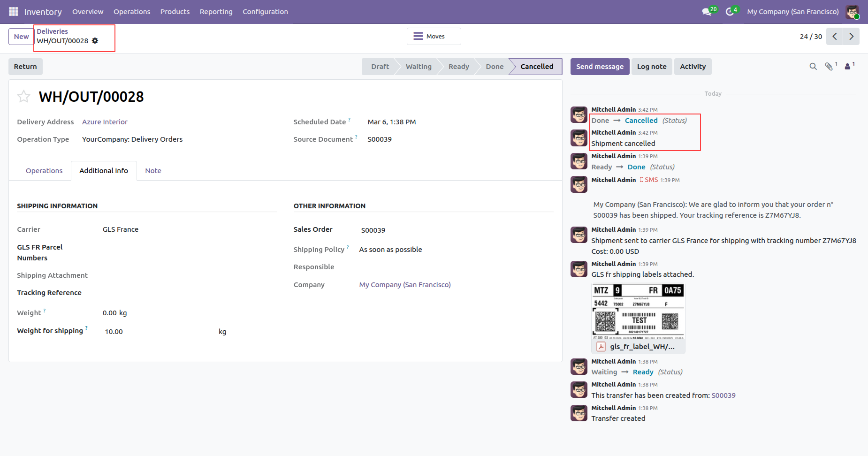The height and width of the screenshot is (456, 868).
Task: Show followers person icon
Action: coord(848,67)
